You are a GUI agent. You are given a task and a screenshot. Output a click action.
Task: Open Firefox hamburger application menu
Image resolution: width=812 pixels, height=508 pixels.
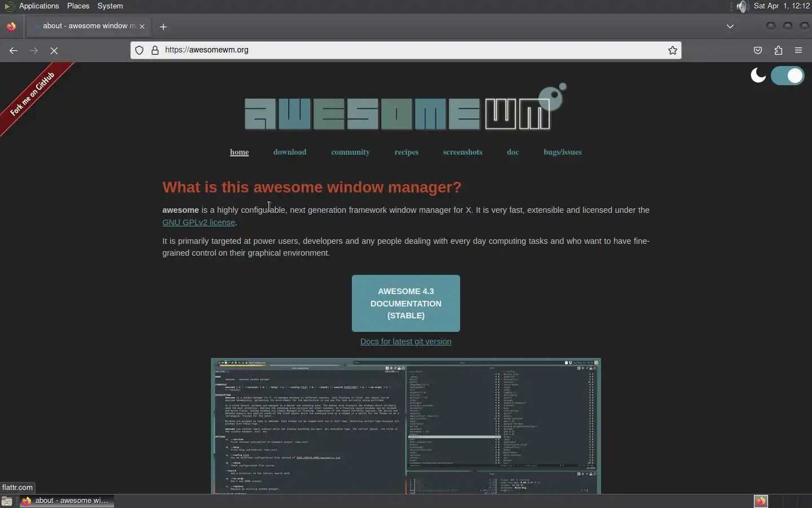pos(798,50)
